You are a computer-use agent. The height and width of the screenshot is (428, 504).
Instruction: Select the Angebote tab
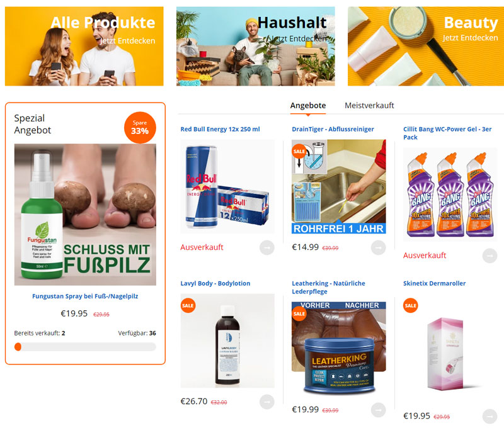[308, 105]
